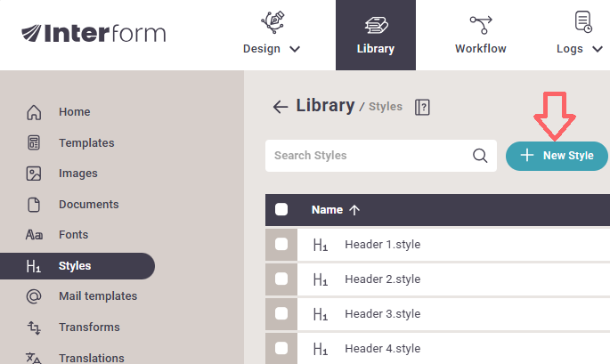Open the Documents section
Image resolution: width=610 pixels, height=364 pixels.
click(88, 205)
